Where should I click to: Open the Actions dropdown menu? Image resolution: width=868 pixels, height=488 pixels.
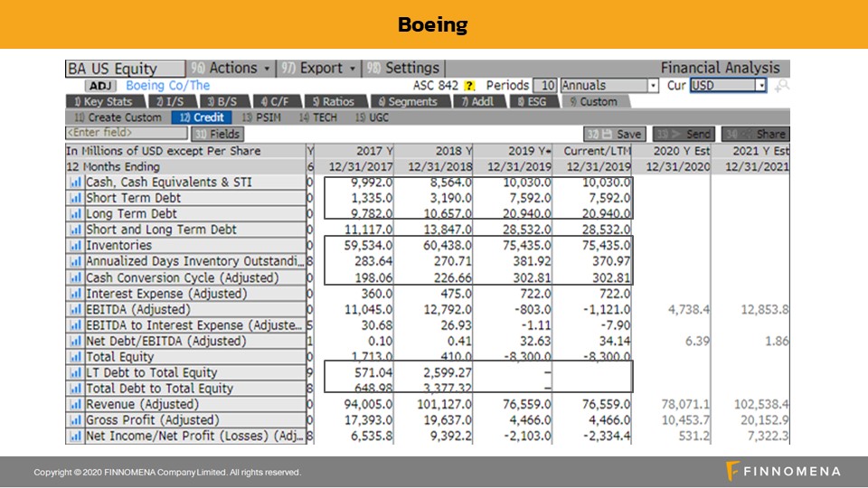tap(231, 69)
